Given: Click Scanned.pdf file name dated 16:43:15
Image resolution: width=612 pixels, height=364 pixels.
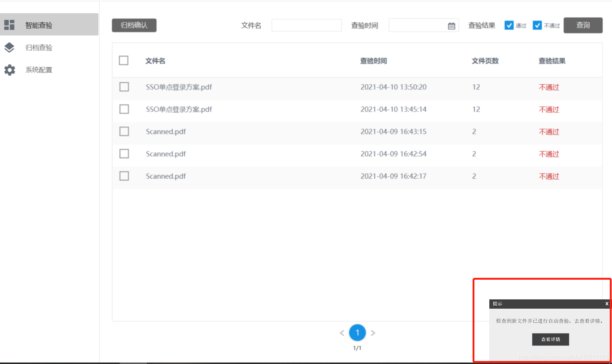Looking at the screenshot, I should [166, 132].
